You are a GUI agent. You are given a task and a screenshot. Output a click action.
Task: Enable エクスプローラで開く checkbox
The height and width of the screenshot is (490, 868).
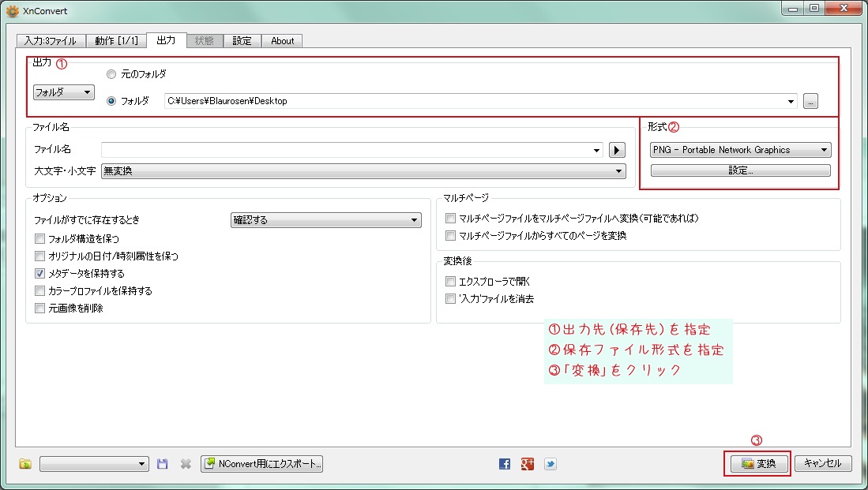pos(451,282)
